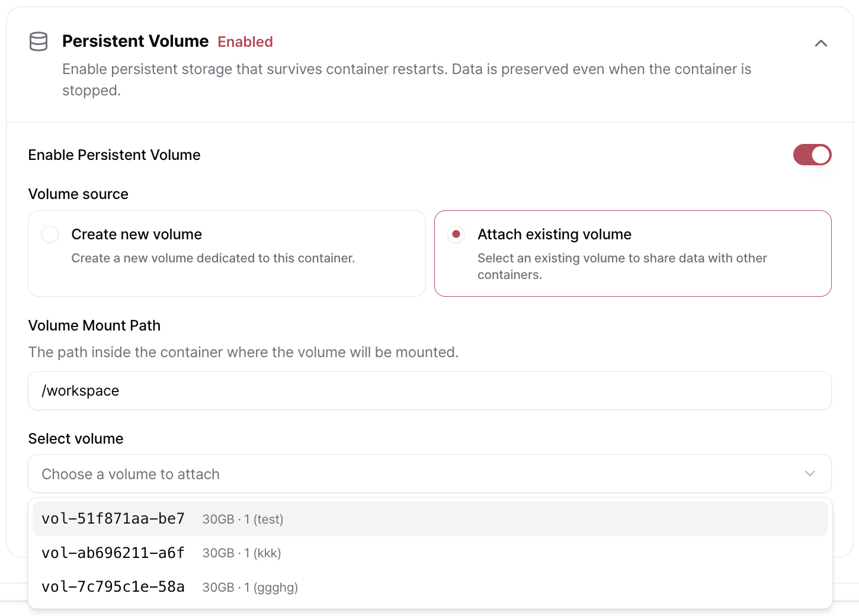Click the Volume Mount Path input field

(430, 390)
